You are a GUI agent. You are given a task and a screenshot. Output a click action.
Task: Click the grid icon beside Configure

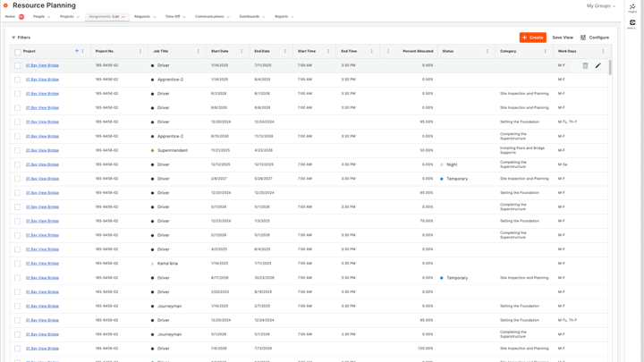tap(583, 38)
